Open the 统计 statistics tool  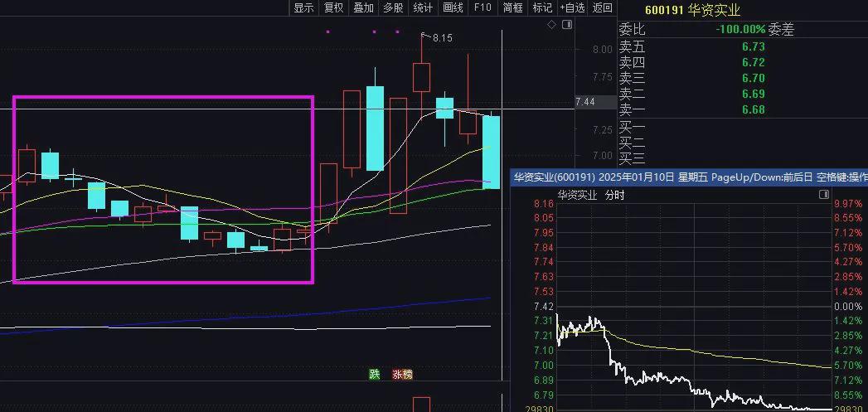423,7
